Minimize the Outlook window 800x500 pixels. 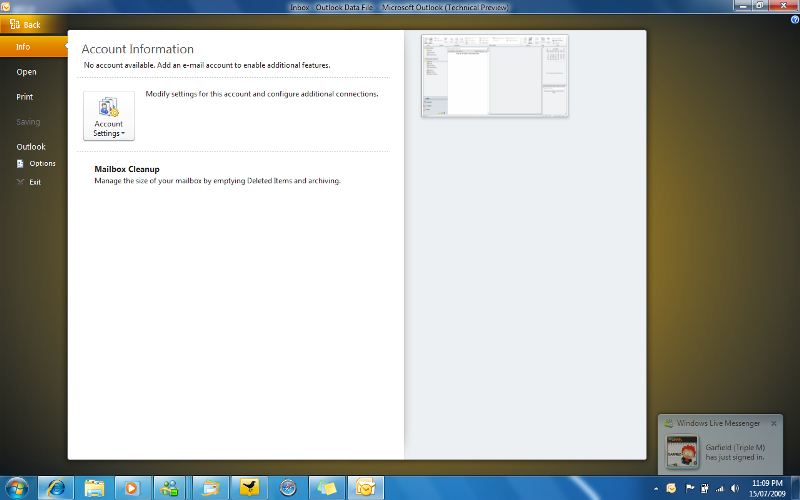point(744,6)
